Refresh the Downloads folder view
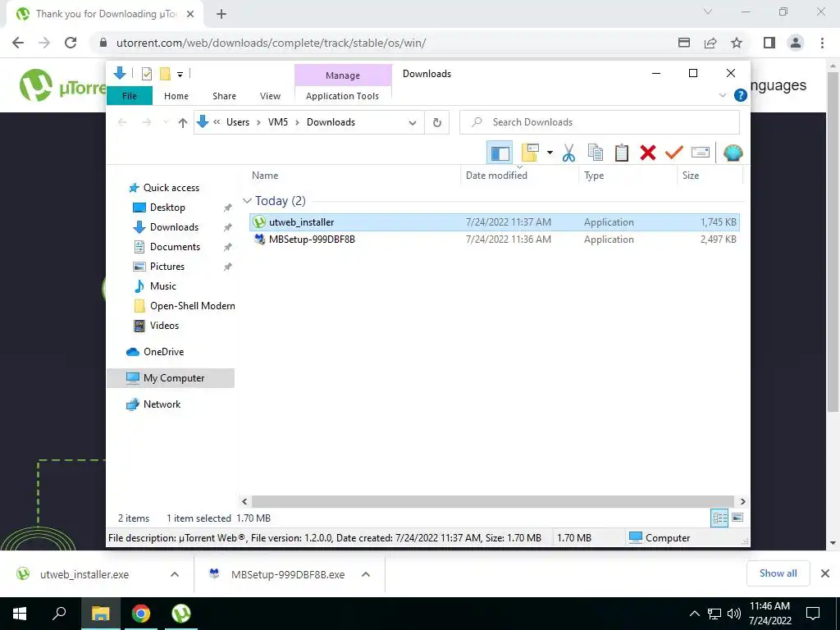The width and height of the screenshot is (840, 630). (437, 123)
